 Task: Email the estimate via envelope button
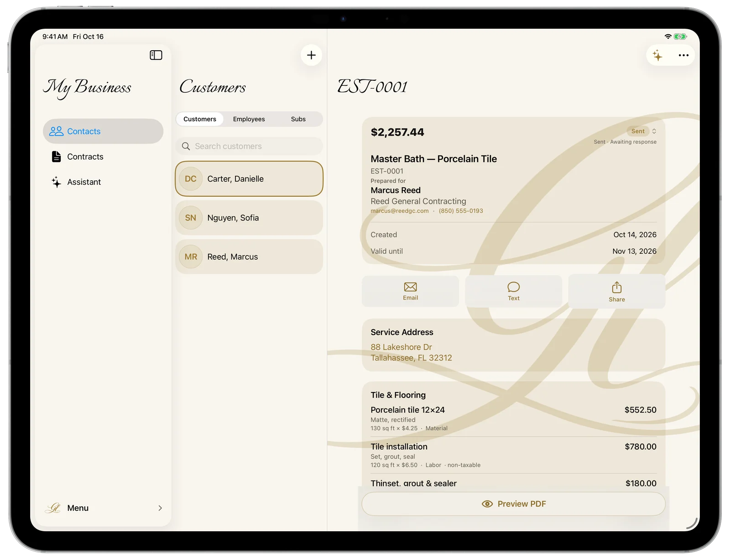pos(411,291)
